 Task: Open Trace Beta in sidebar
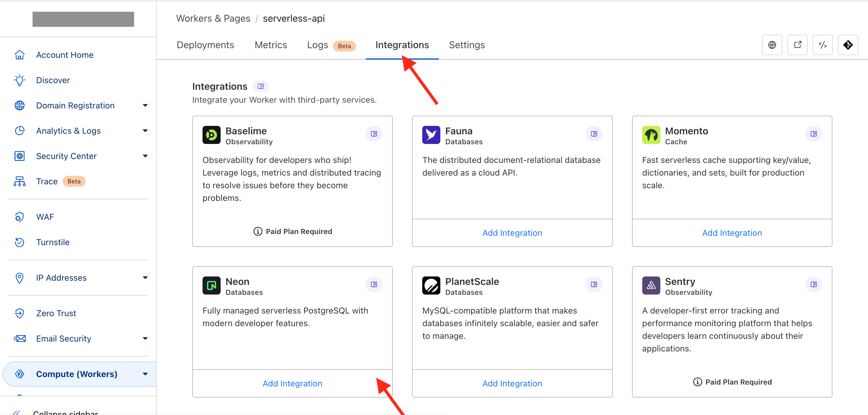[47, 181]
